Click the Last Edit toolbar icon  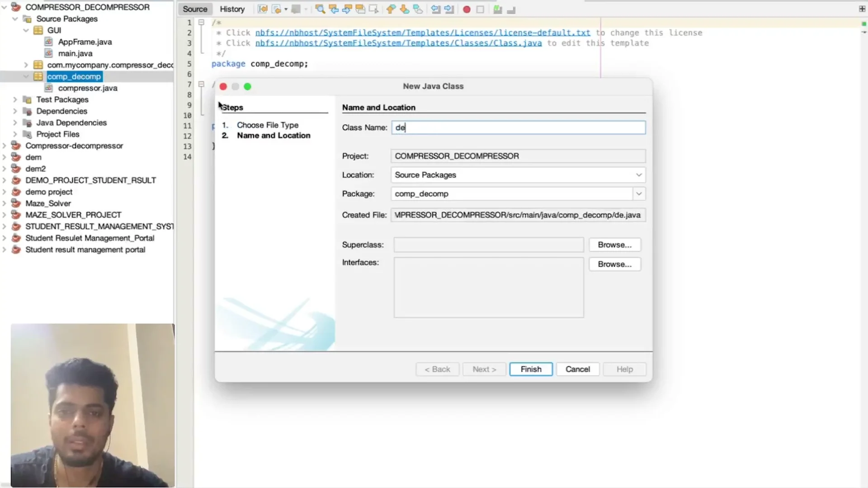(x=262, y=9)
